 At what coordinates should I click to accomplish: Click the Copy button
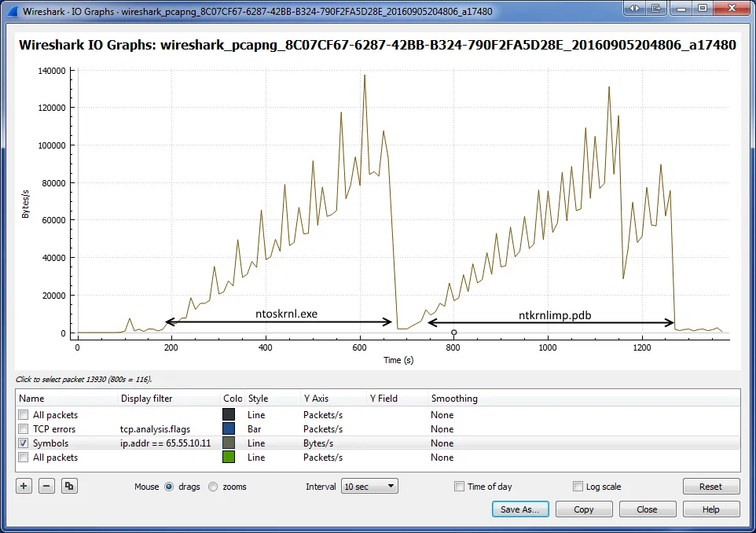click(583, 509)
